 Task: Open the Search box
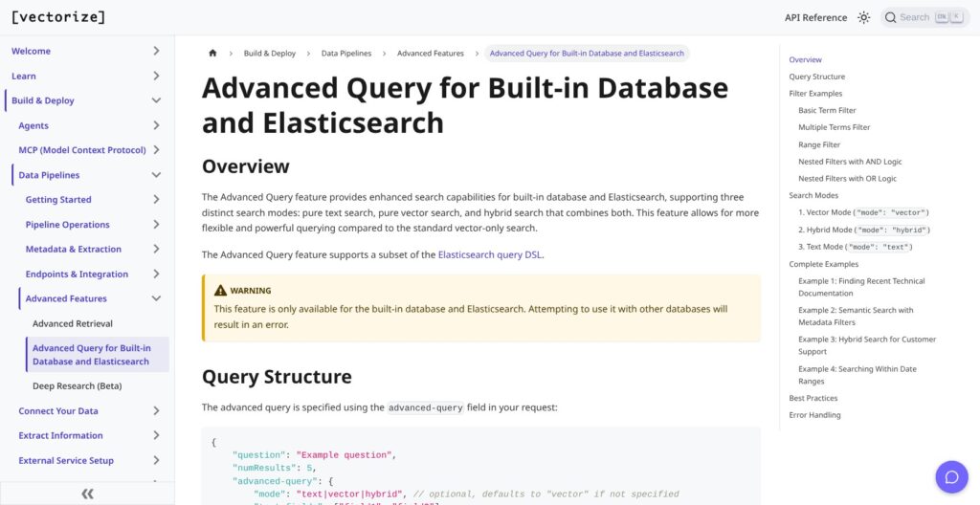coord(925,17)
